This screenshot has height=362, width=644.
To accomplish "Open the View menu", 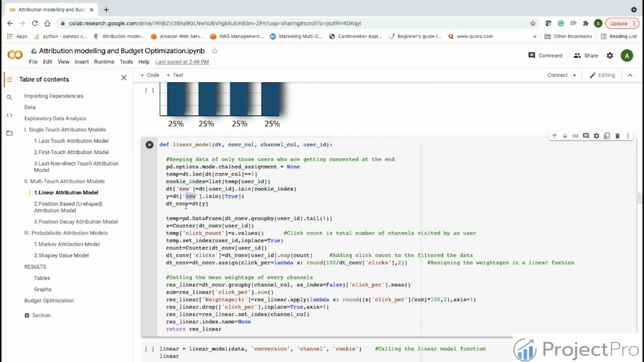I will point(63,62).
